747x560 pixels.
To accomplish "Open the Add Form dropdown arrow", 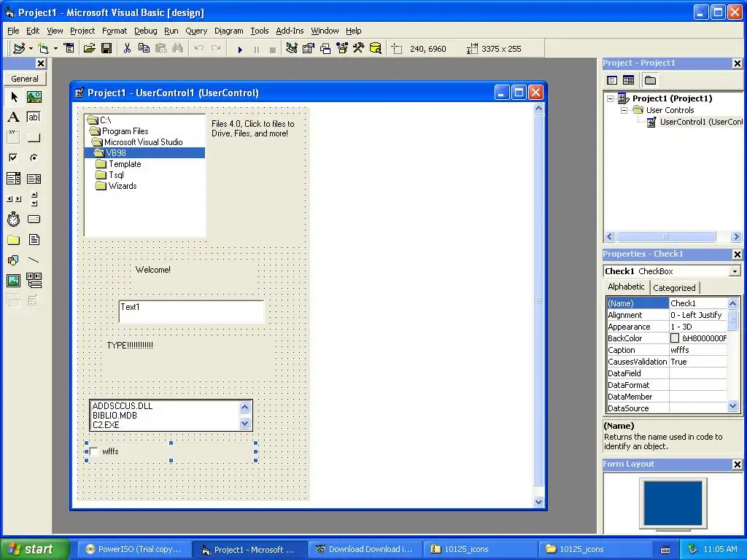I will [55, 49].
